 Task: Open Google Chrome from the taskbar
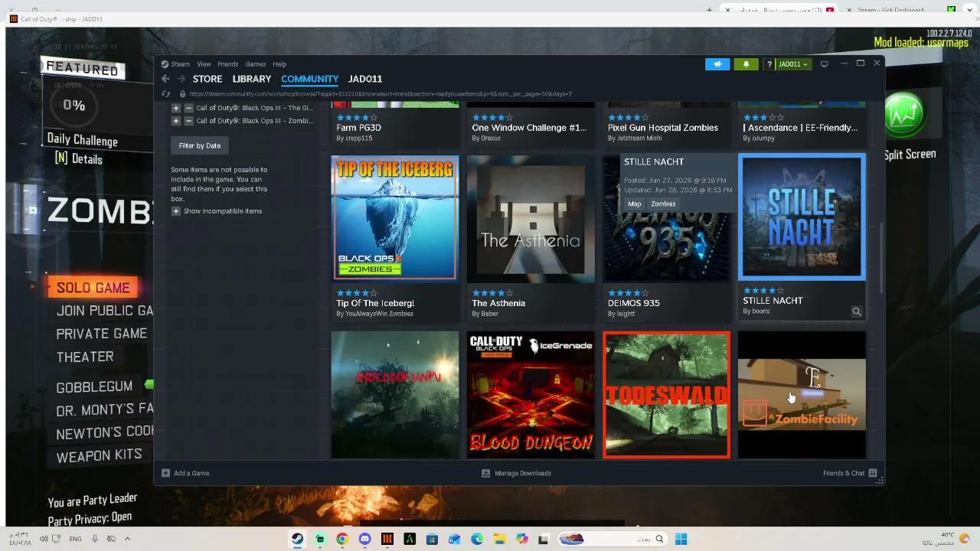(342, 539)
